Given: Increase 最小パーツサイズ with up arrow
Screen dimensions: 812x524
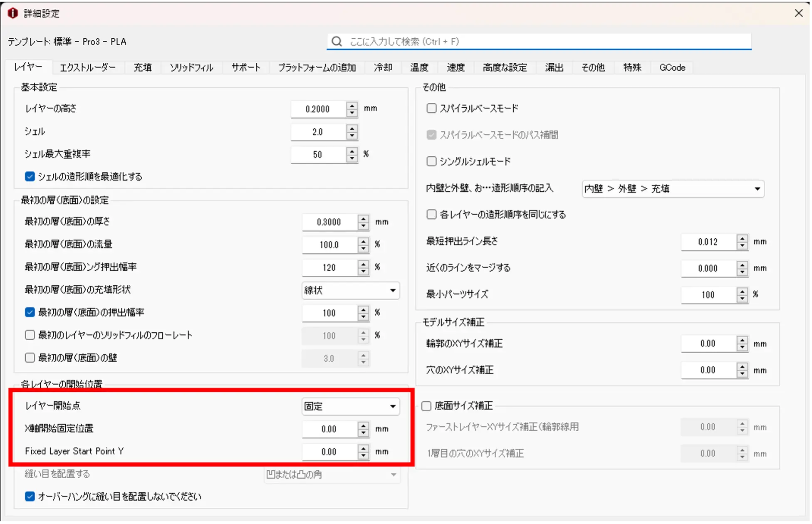Looking at the screenshot, I should coord(742,291).
